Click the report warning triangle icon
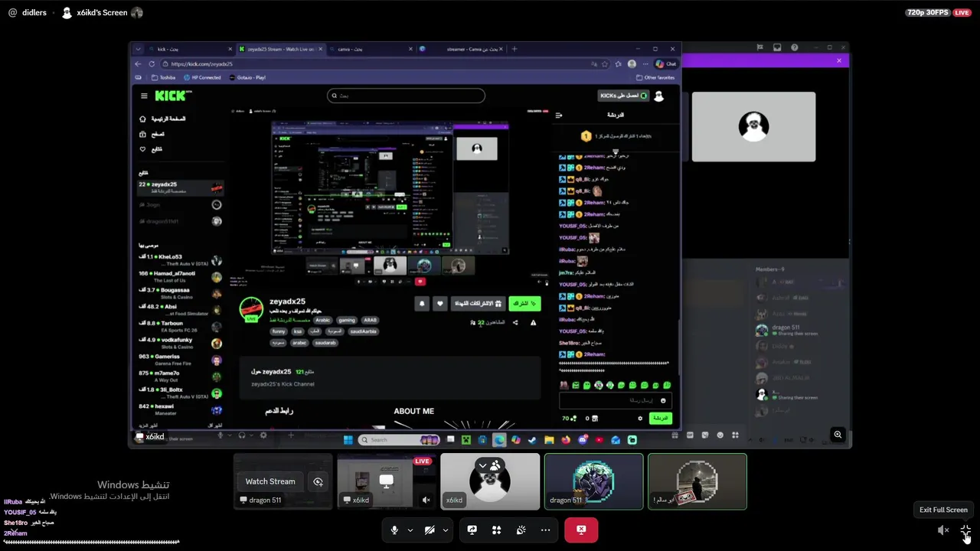This screenshot has width=980, height=551. (534, 323)
